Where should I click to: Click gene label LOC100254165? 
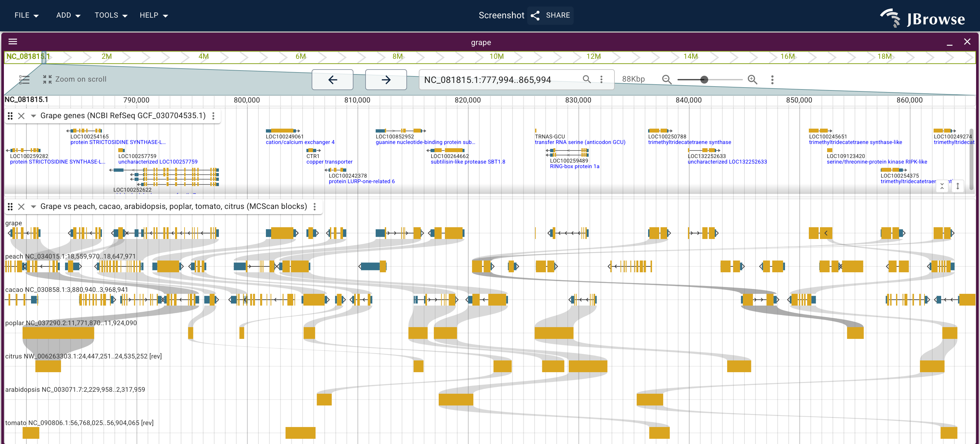[90, 136]
